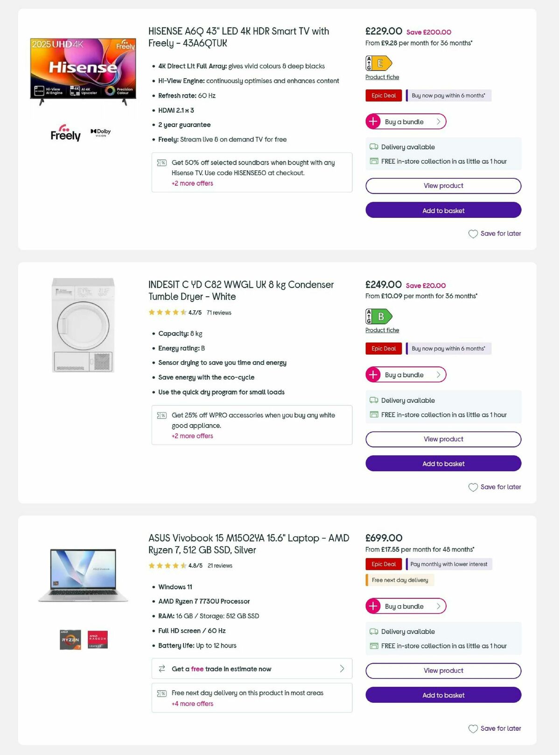Image resolution: width=560 pixels, height=755 pixels.
Task: Click the plus icon on tumble dryer's Buy a bundle
Action: coord(373,374)
